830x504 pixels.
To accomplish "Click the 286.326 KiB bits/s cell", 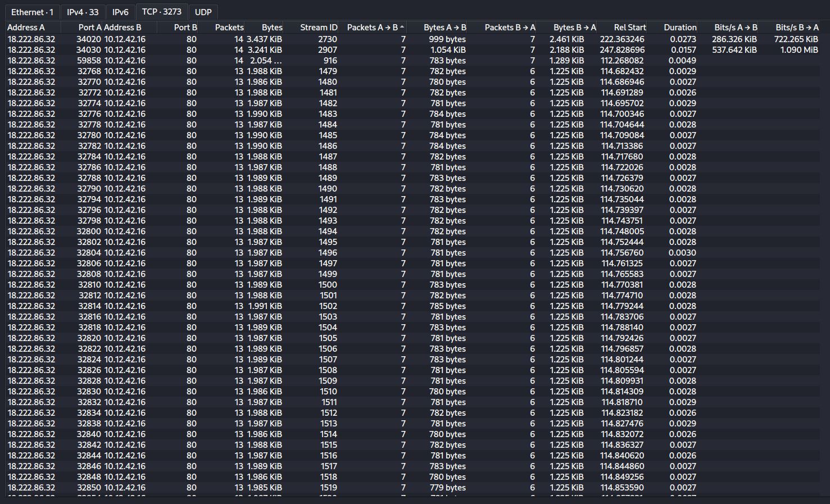I will coord(734,39).
